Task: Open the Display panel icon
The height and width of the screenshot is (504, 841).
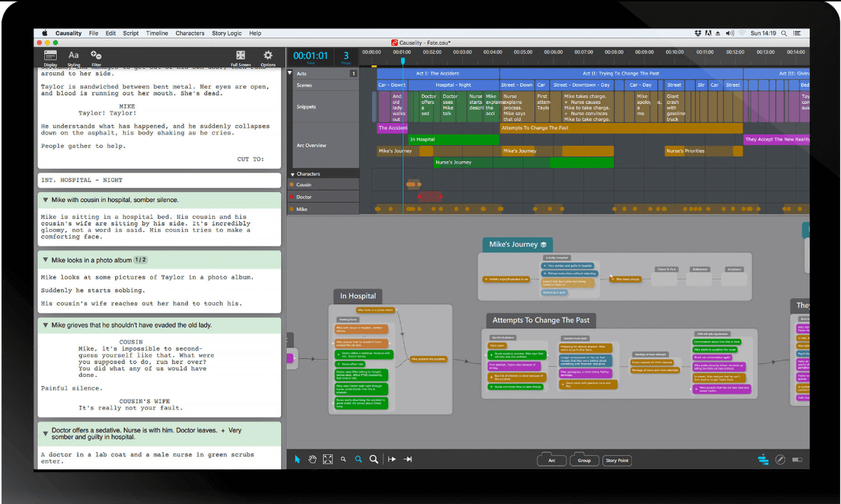Action: [x=51, y=55]
